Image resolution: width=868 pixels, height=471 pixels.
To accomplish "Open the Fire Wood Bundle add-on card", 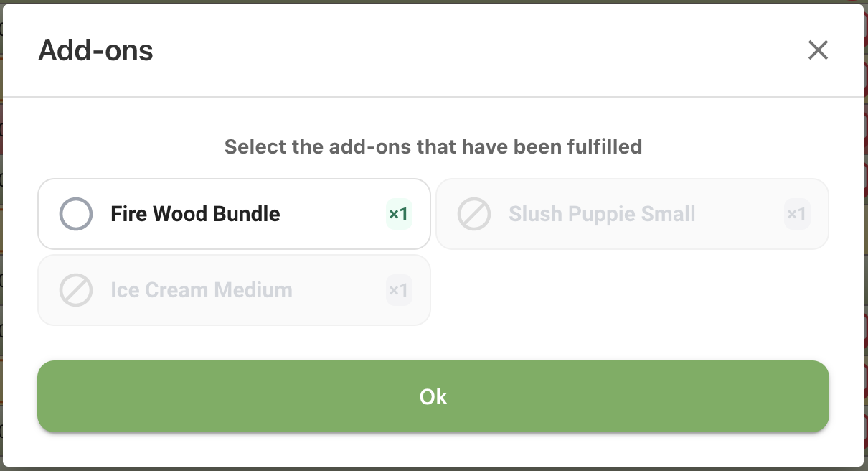I will pyautogui.click(x=234, y=214).
